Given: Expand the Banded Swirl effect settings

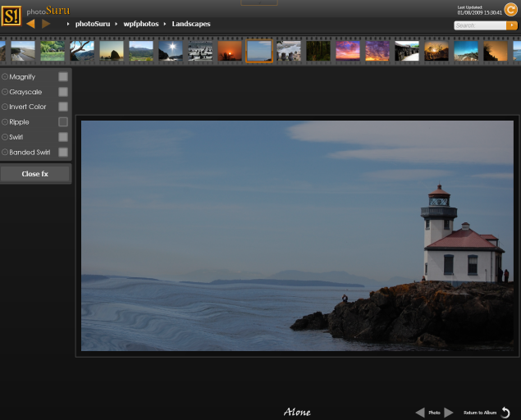Looking at the screenshot, I should point(5,153).
